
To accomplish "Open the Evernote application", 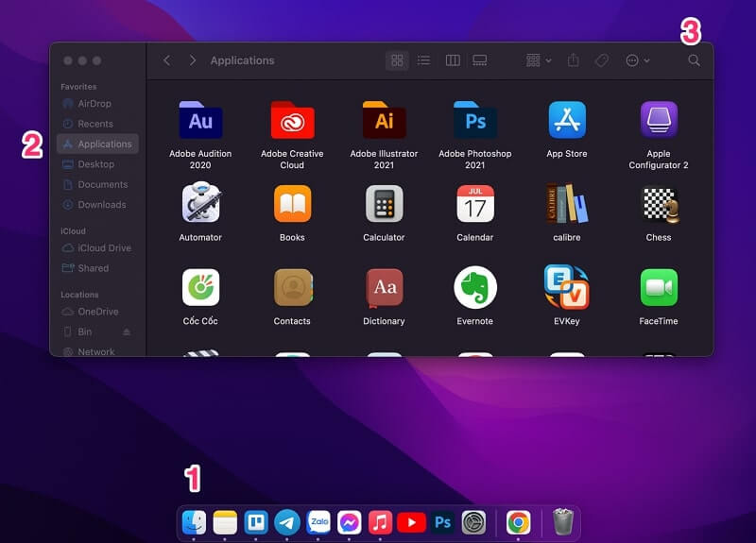I will pyautogui.click(x=475, y=288).
